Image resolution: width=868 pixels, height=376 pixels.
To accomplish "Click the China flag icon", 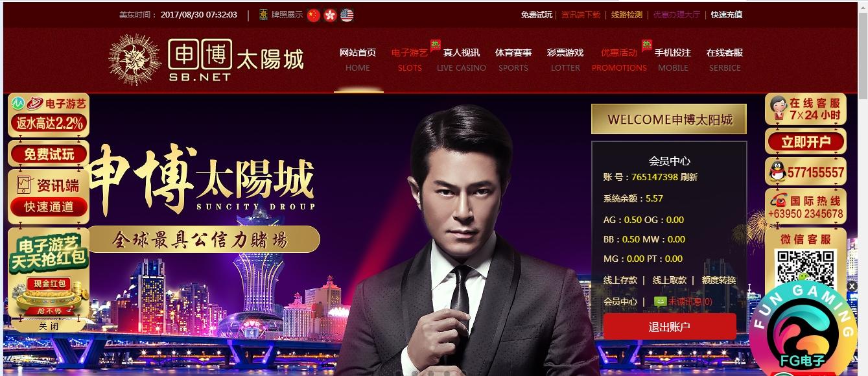I will coord(314,15).
